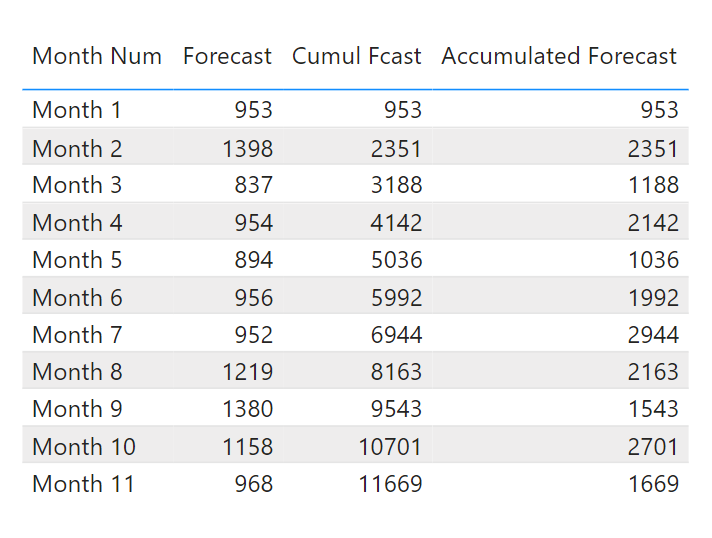Click Accumulated Forecast value 2701

(653, 447)
